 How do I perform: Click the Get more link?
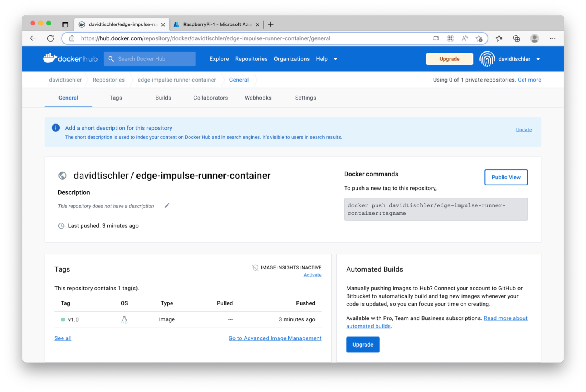click(x=529, y=80)
